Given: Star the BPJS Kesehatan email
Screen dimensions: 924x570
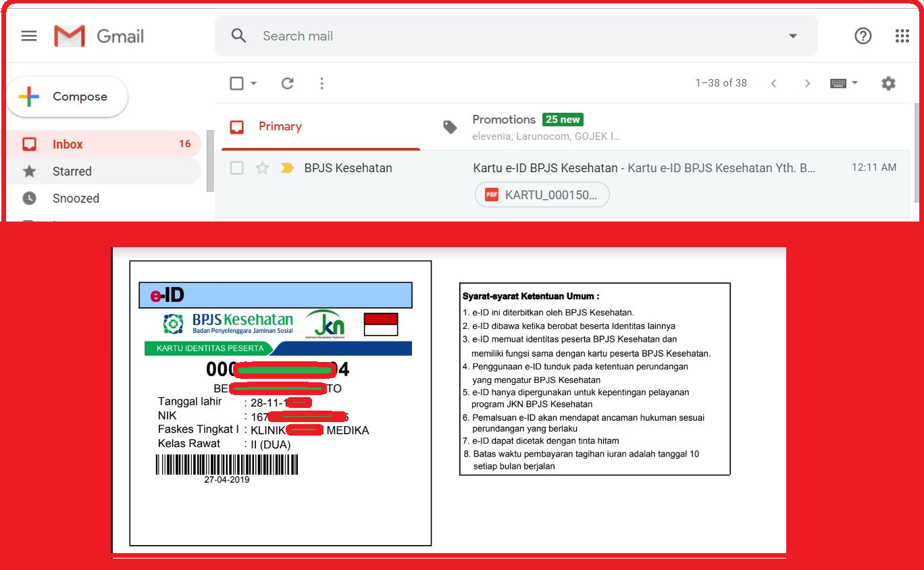Looking at the screenshot, I should (x=262, y=167).
